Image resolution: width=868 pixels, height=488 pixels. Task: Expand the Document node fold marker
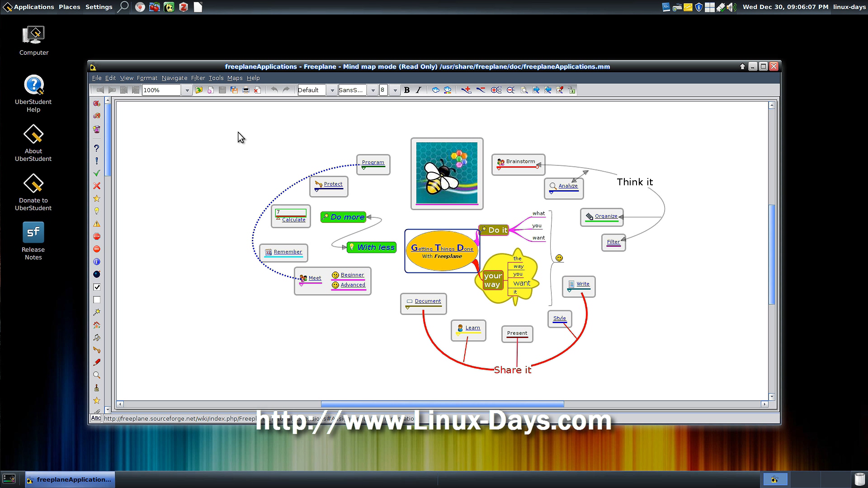pyautogui.click(x=407, y=308)
